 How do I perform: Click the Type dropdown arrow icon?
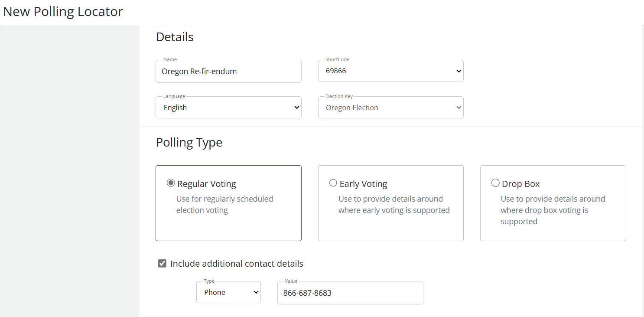tap(255, 292)
